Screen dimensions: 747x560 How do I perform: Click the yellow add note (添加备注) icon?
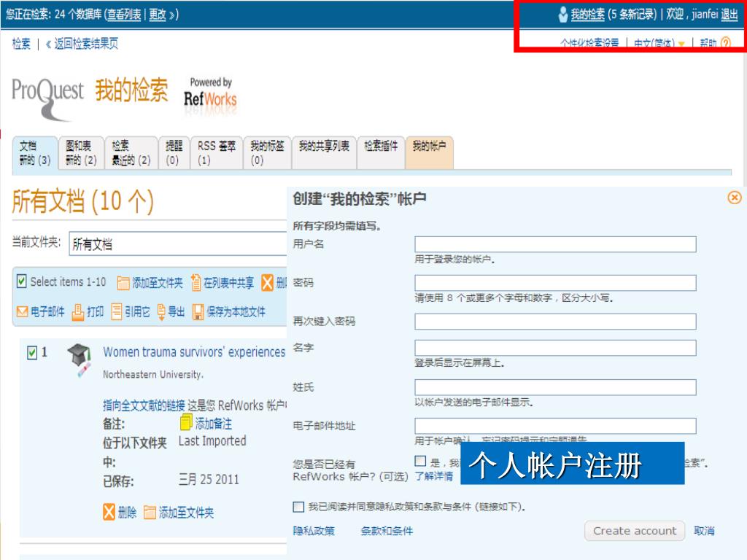(186, 422)
